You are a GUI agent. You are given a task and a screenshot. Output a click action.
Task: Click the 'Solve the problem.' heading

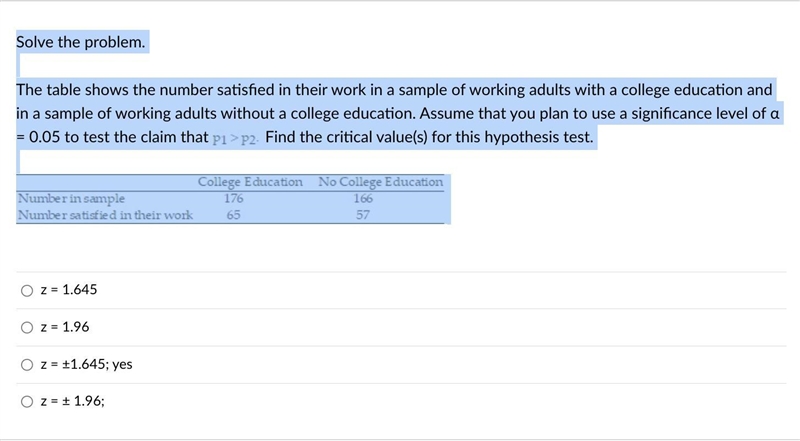(x=81, y=42)
